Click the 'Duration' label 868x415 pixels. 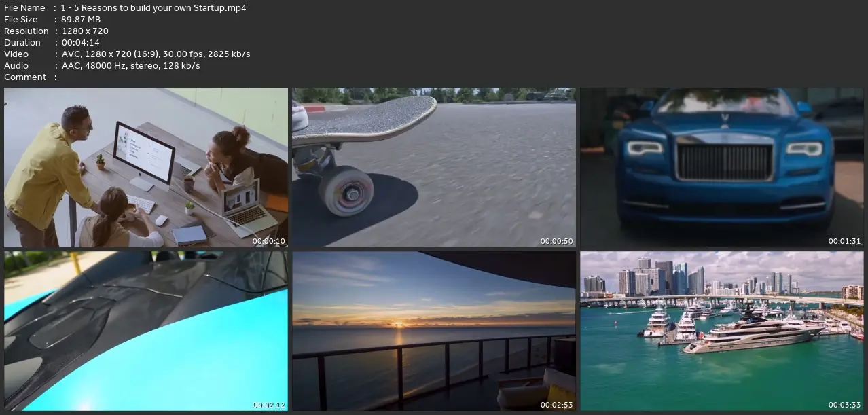point(22,43)
